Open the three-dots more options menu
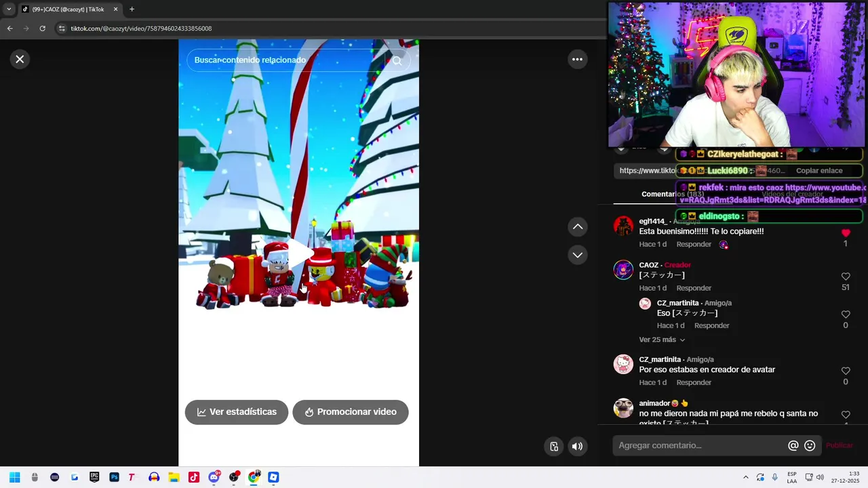 click(x=577, y=59)
